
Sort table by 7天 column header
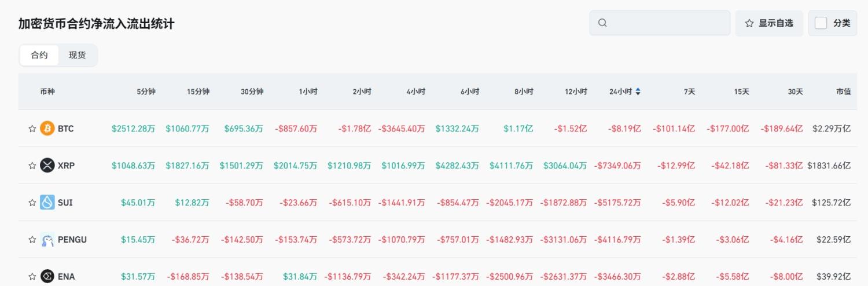tap(689, 91)
